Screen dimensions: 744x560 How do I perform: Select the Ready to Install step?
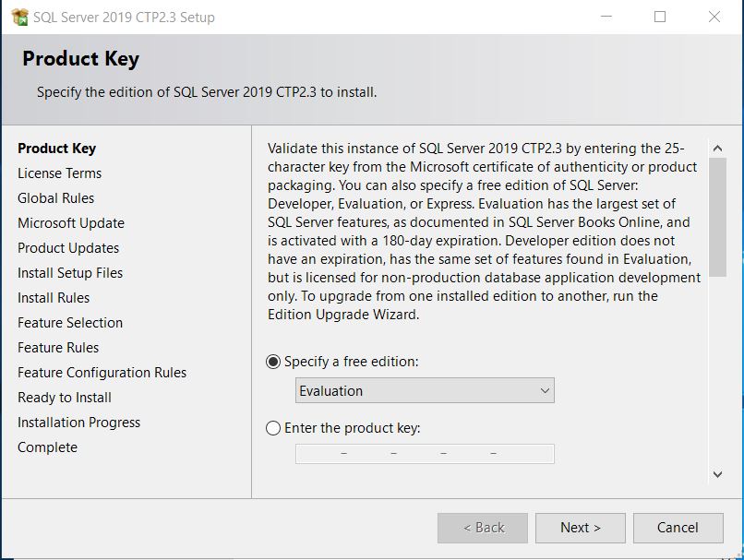pos(65,398)
